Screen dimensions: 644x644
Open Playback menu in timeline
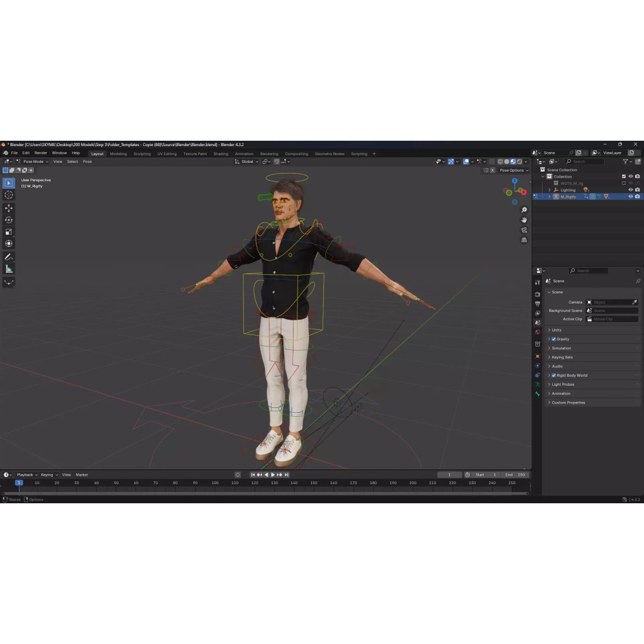[x=27, y=475]
